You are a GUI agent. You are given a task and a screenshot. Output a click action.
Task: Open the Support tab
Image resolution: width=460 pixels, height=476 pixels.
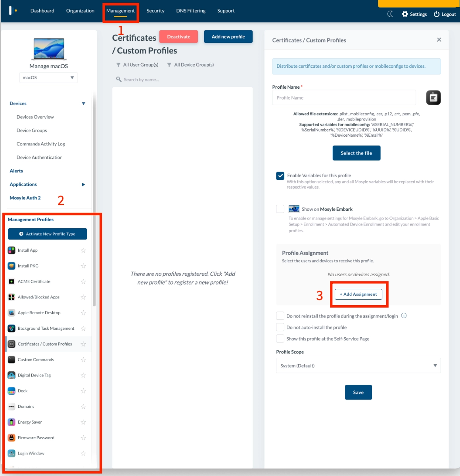coord(226,11)
